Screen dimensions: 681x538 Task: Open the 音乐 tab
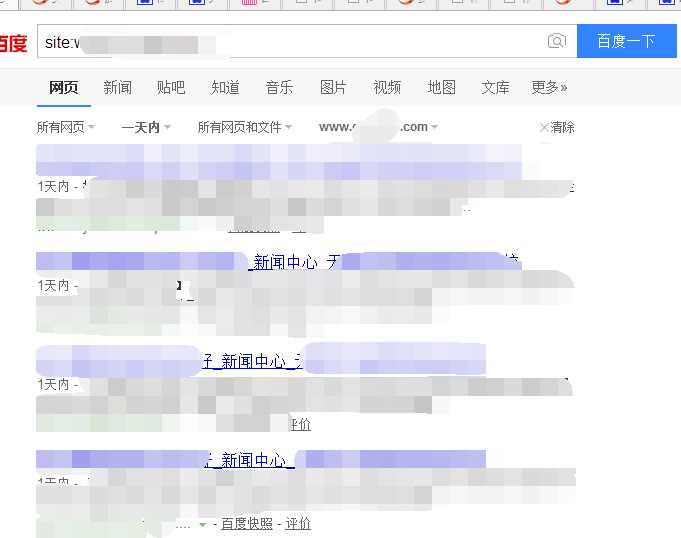(279, 88)
